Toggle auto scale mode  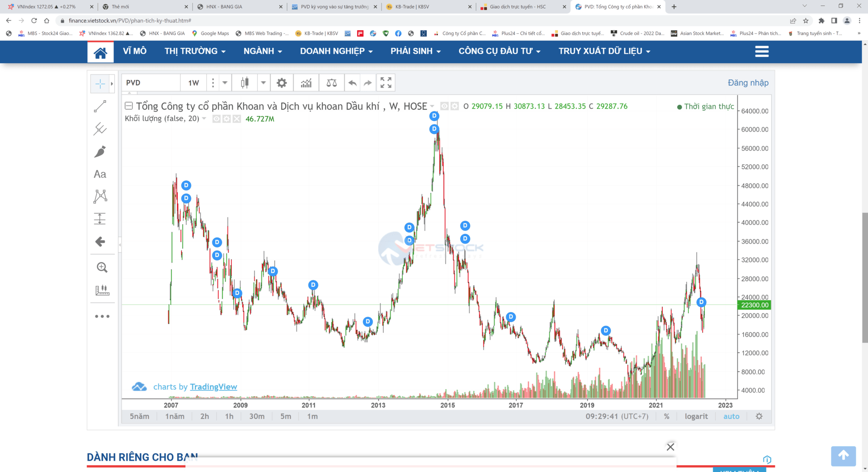pos(731,416)
